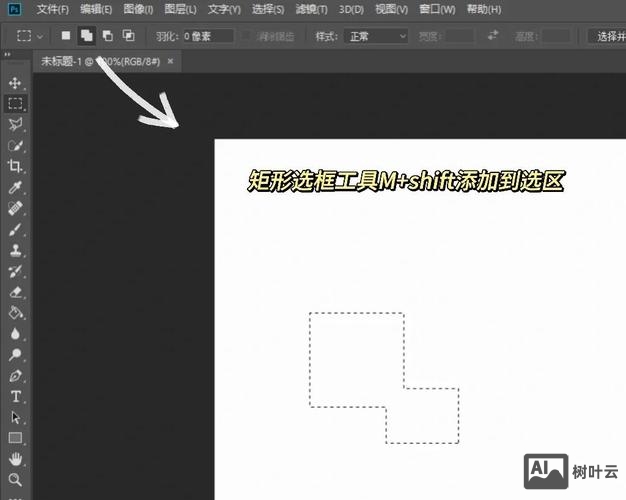Screen dimensions: 626x500
Task: Click the 高度 height input field
Action: [556, 36]
